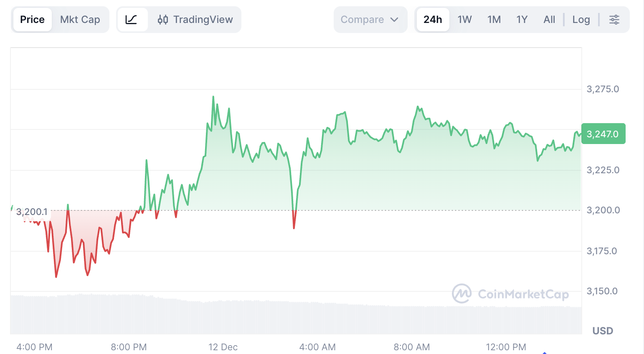
Task: Click the current price label 3,247.0
Action: [x=603, y=134]
